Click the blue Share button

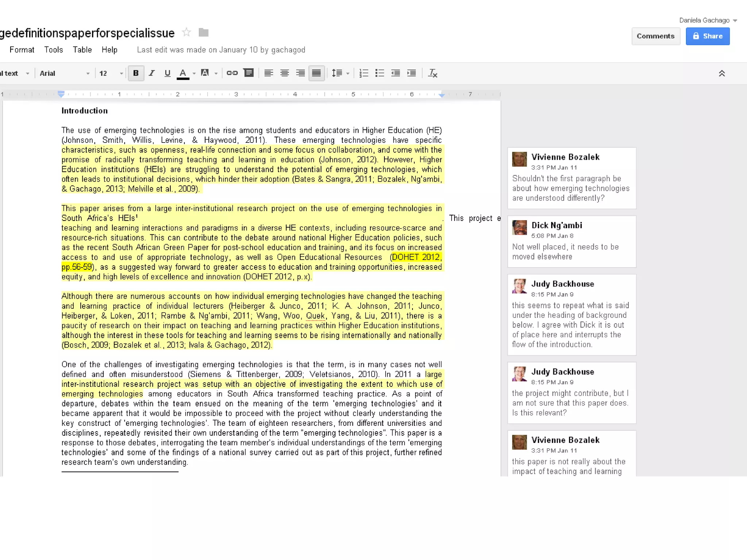(x=708, y=36)
